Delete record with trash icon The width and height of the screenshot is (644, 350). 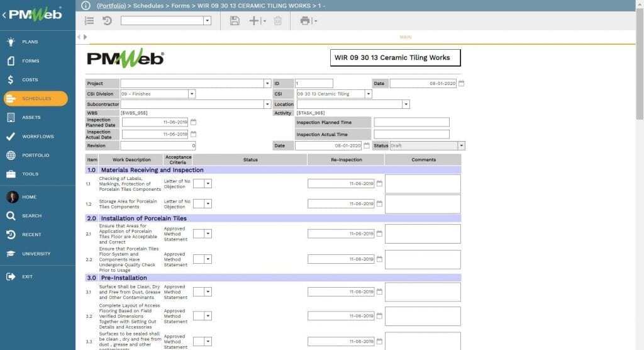pos(277,21)
